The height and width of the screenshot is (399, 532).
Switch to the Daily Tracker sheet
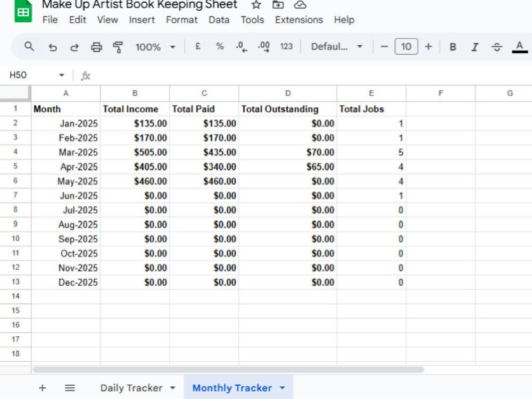pyautogui.click(x=131, y=388)
